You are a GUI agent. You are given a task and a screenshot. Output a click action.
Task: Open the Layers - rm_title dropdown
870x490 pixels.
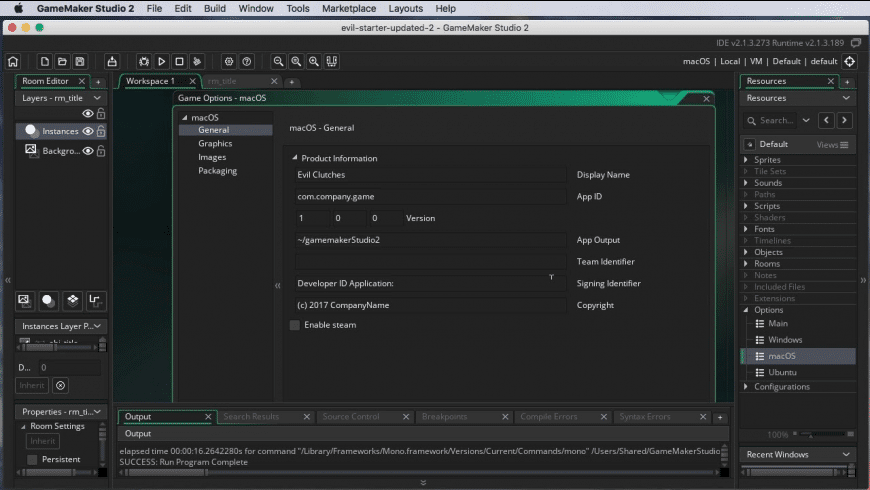[x=61, y=98]
